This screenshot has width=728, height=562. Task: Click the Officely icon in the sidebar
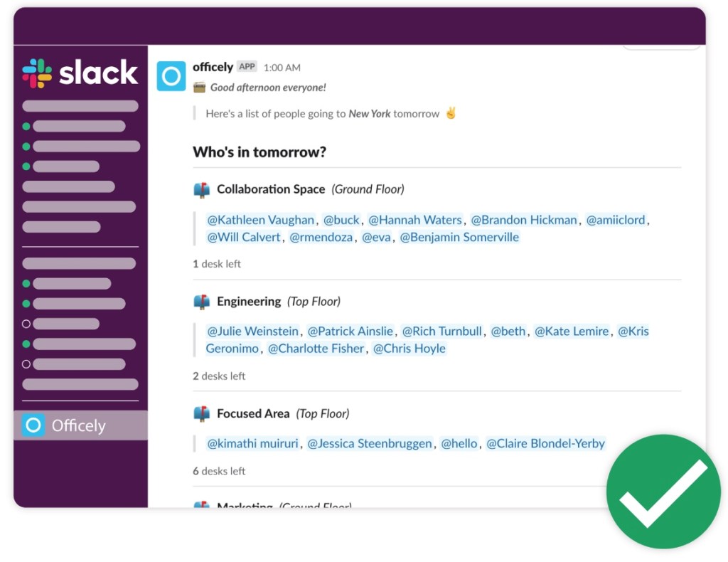[x=33, y=425]
